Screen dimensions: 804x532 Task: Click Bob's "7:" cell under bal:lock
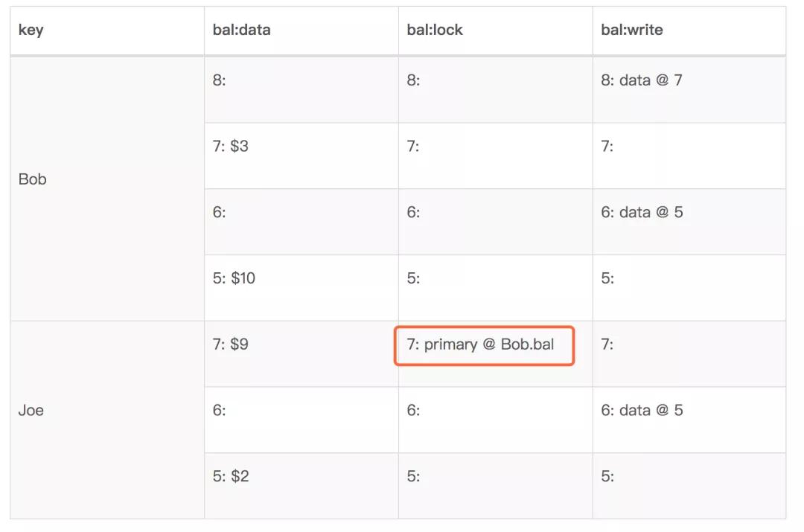414,147
